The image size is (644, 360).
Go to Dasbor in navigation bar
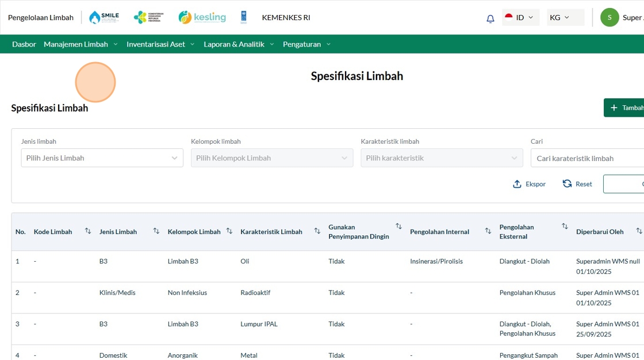[24, 44]
